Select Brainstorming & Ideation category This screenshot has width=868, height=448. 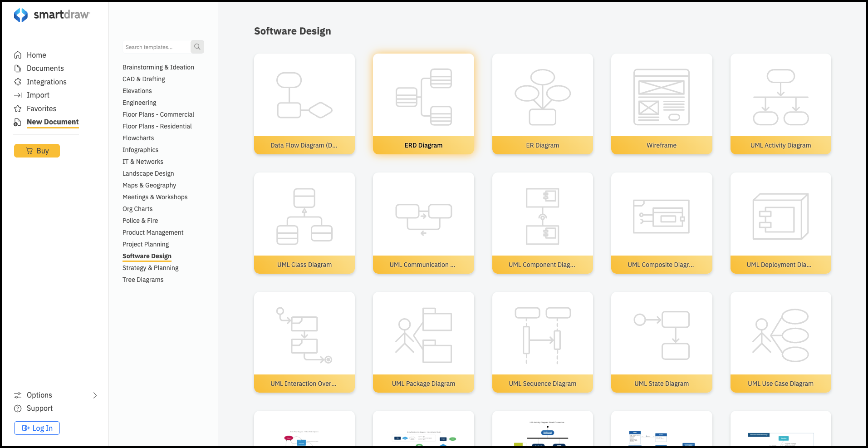click(x=158, y=67)
